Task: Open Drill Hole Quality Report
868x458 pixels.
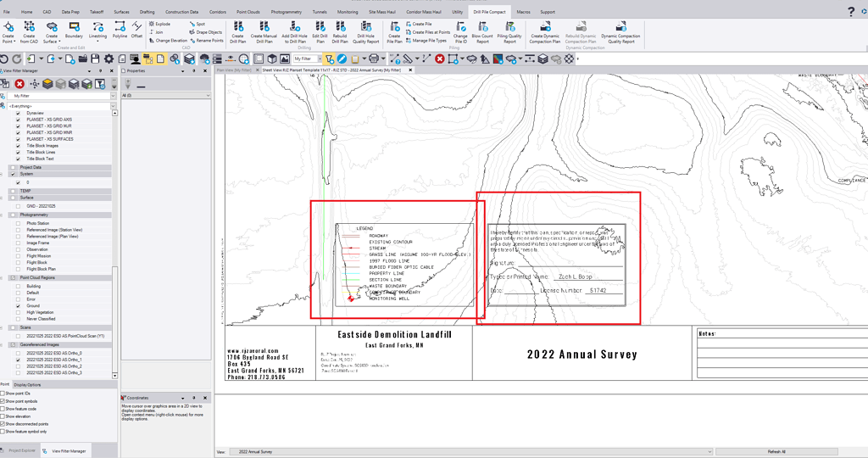Action: (x=366, y=33)
